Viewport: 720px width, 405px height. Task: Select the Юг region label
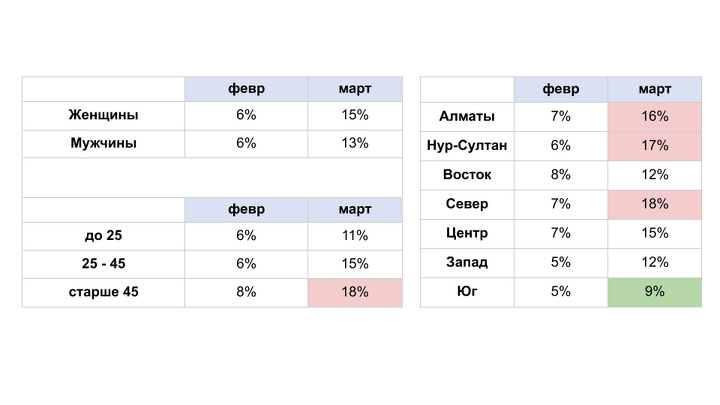pos(467,291)
